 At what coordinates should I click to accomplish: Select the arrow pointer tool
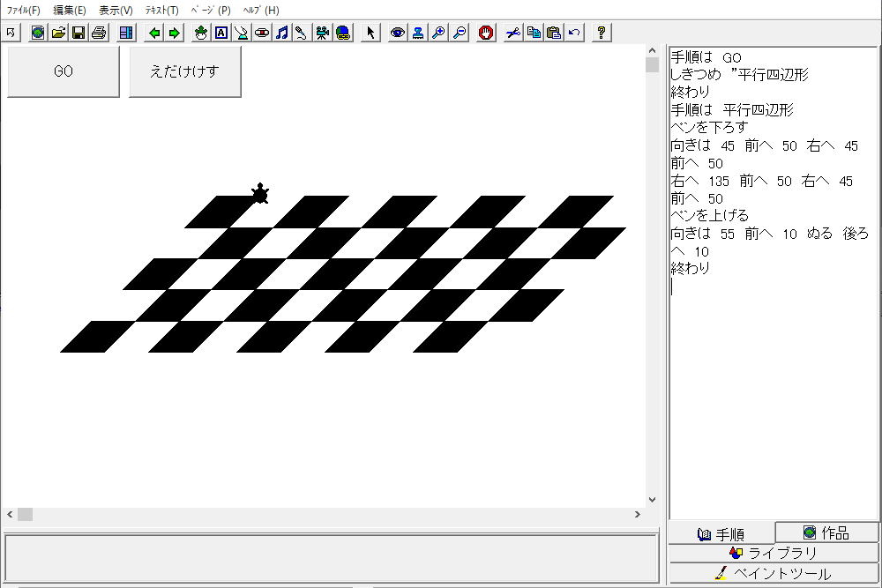(x=370, y=33)
